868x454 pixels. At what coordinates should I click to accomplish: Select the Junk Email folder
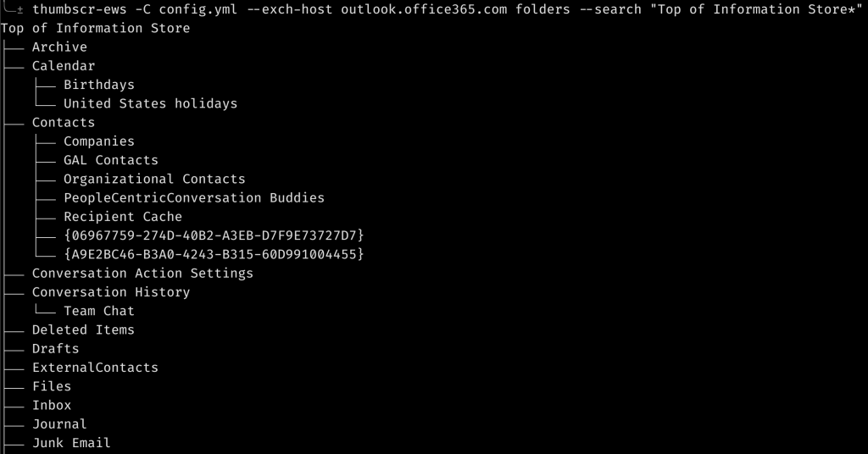(71, 443)
